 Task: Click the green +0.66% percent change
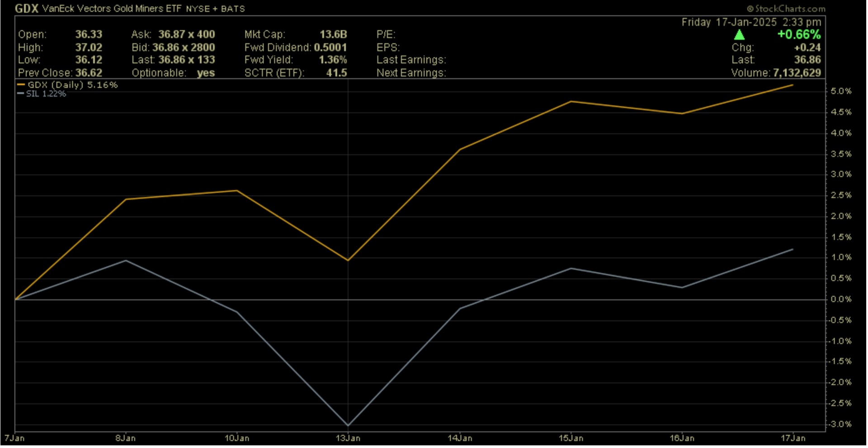click(x=799, y=34)
